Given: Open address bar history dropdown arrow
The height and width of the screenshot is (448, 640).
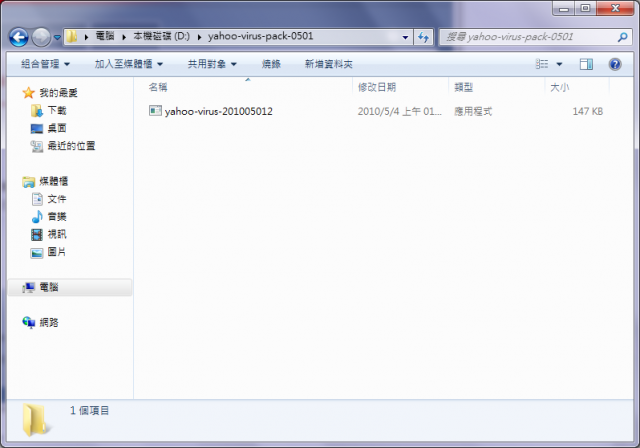Looking at the screenshot, I should 405,37.
